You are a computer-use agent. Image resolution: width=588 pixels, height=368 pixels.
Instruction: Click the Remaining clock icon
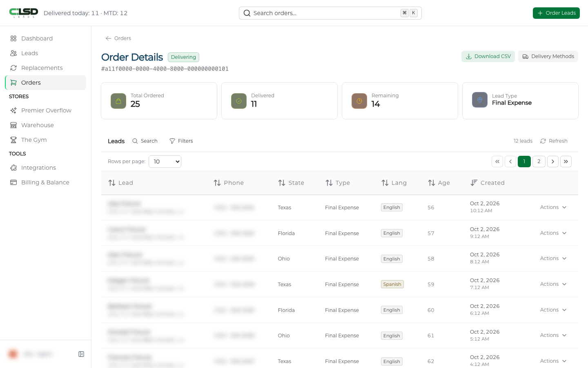[359, 101]
